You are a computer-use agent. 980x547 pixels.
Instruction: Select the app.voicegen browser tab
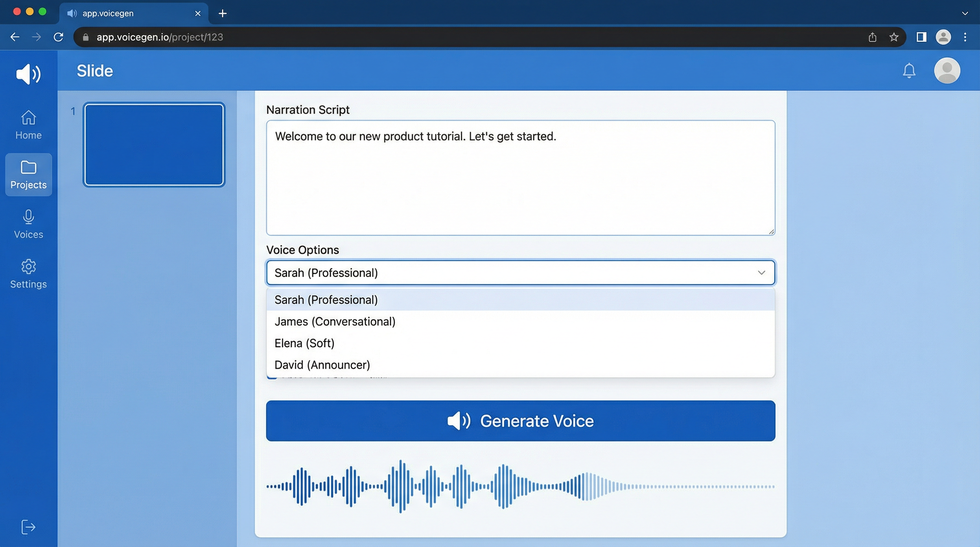point(129,13)
